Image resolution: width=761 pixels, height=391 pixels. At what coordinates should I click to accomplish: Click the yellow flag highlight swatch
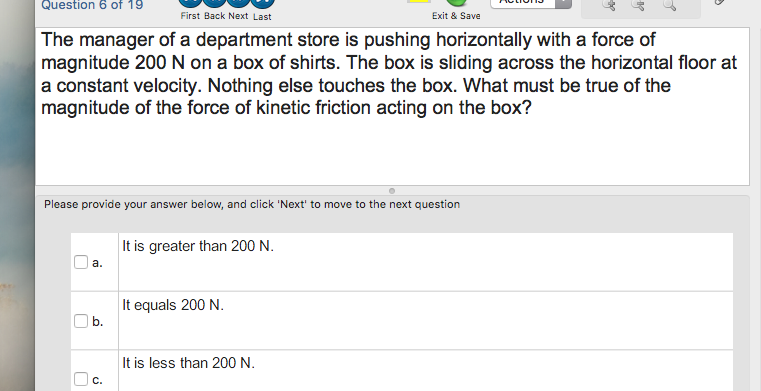coord(419,1)
